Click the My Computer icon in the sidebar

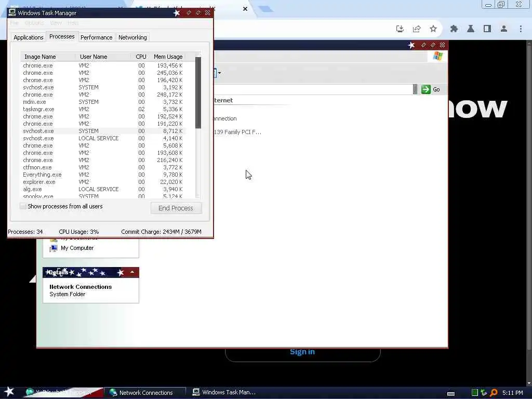coord(54,248)
